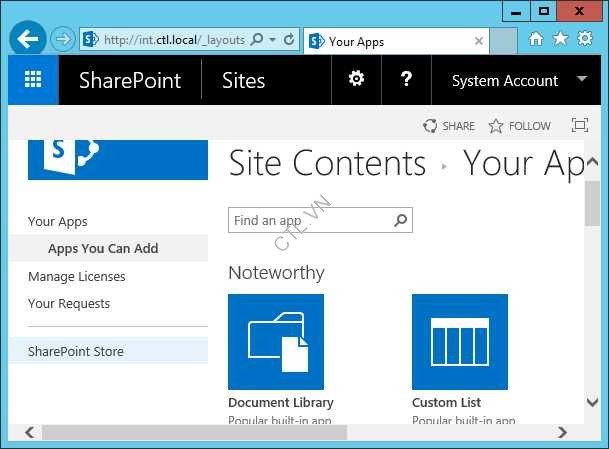Click in the Find an app field
This screenshot has width=609, height=449.
pos(310,220)
